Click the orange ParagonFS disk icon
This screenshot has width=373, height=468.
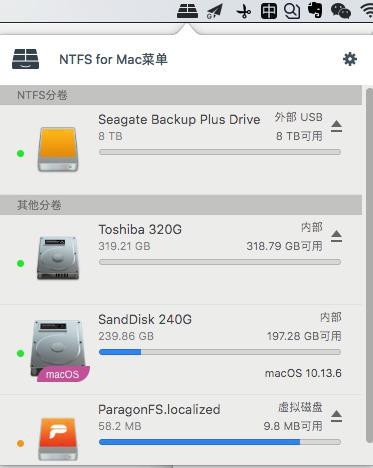click(58, 439)
